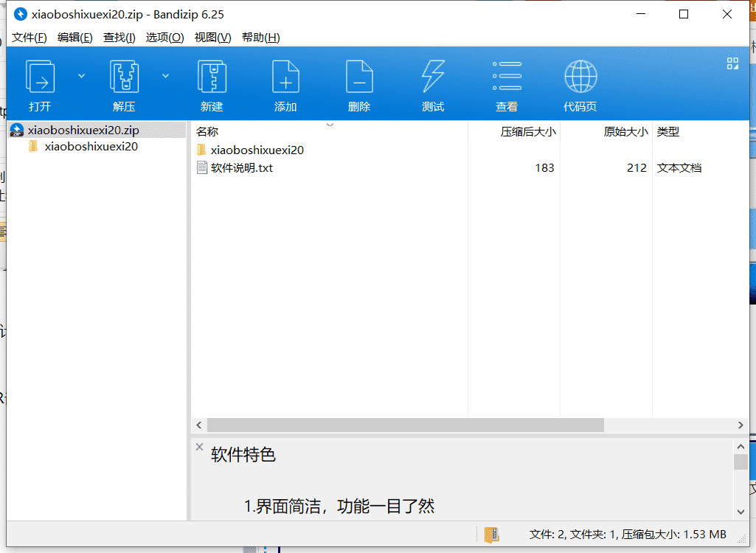
Task: Select 软件说明.txt in the file list
Action: click(242, 168)
